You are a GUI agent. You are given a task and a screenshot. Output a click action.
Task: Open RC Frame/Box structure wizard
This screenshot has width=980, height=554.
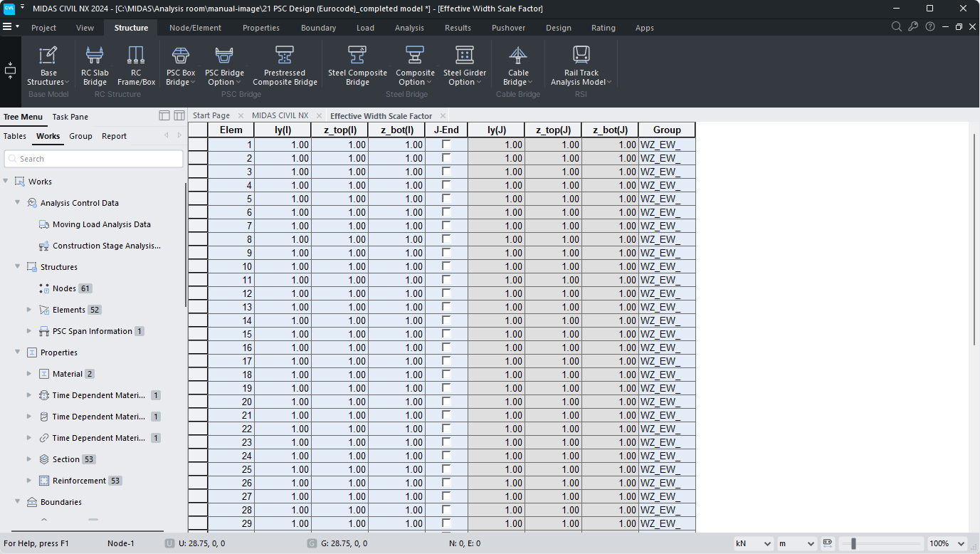(x=136, y=67)
